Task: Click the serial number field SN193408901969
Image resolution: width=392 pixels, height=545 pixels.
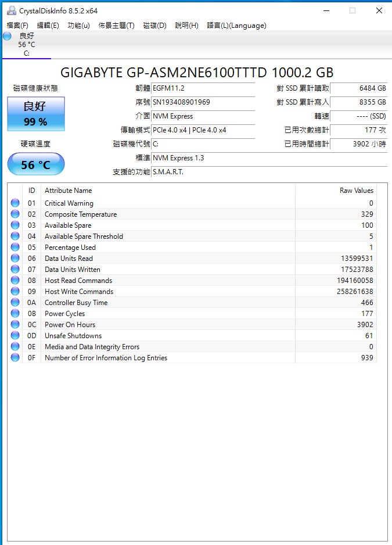Action: point(203,102)
